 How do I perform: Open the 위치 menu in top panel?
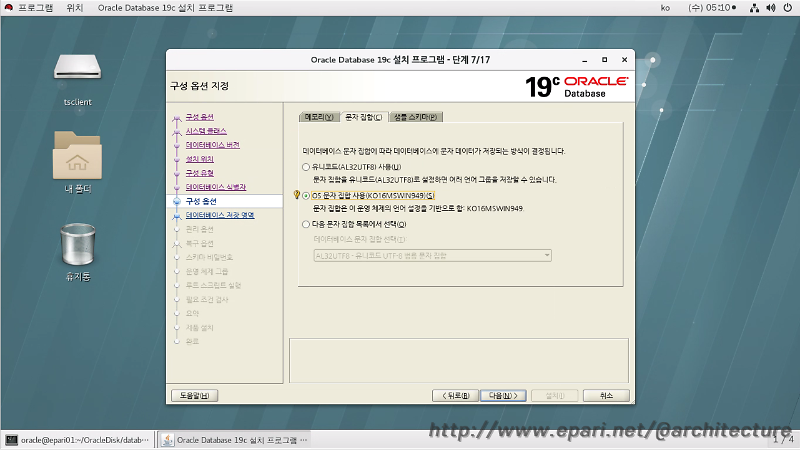click(x=74, y=8)
